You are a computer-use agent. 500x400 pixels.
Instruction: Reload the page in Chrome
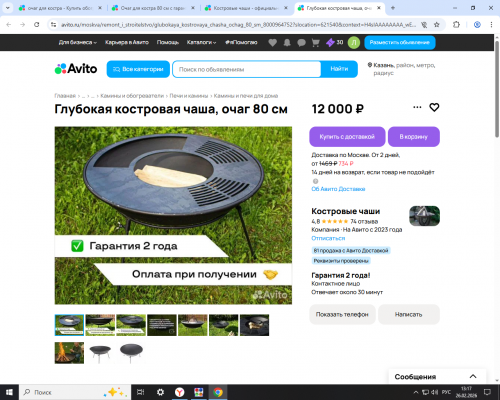coord(37,24)
